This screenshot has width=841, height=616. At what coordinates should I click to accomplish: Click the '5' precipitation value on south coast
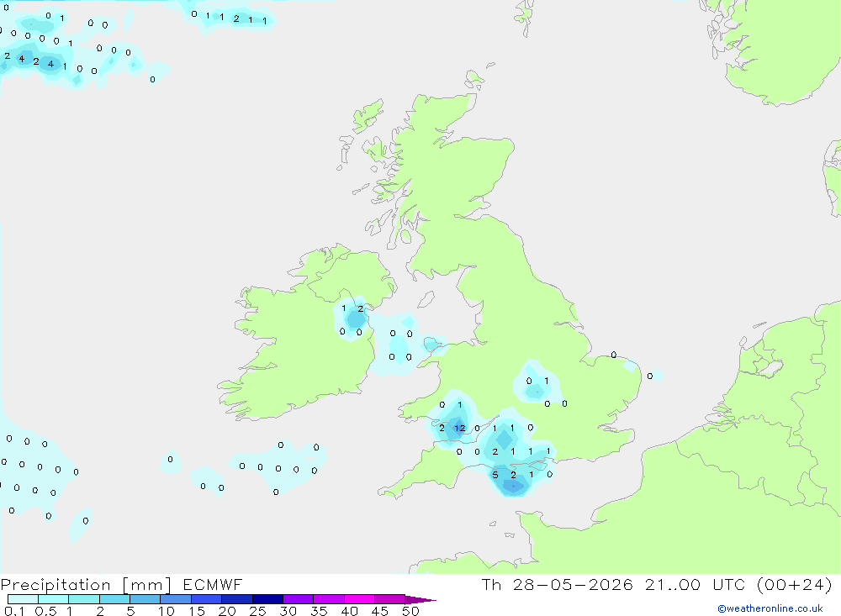point(495,475)
